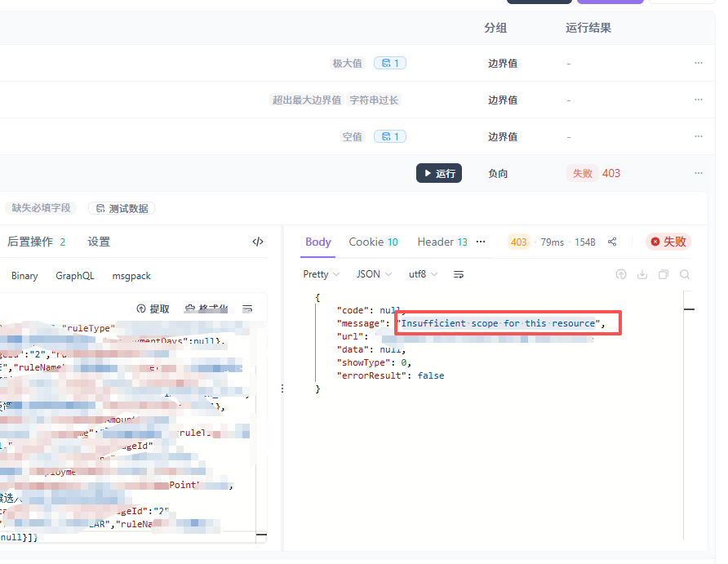The height and width of the screenshot is (564, 728).
Task: Click the "showType" 0 value
Action: point(404,362)
